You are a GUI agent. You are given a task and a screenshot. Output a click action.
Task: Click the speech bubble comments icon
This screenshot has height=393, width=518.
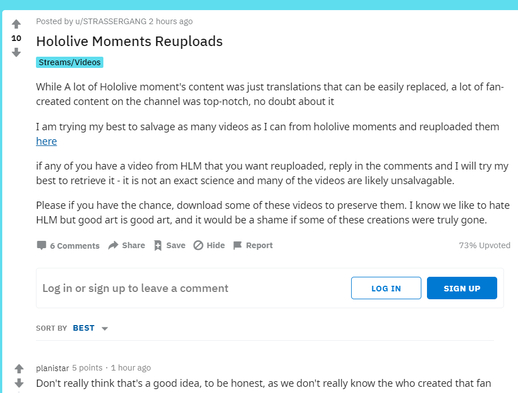tap(41, 245)
